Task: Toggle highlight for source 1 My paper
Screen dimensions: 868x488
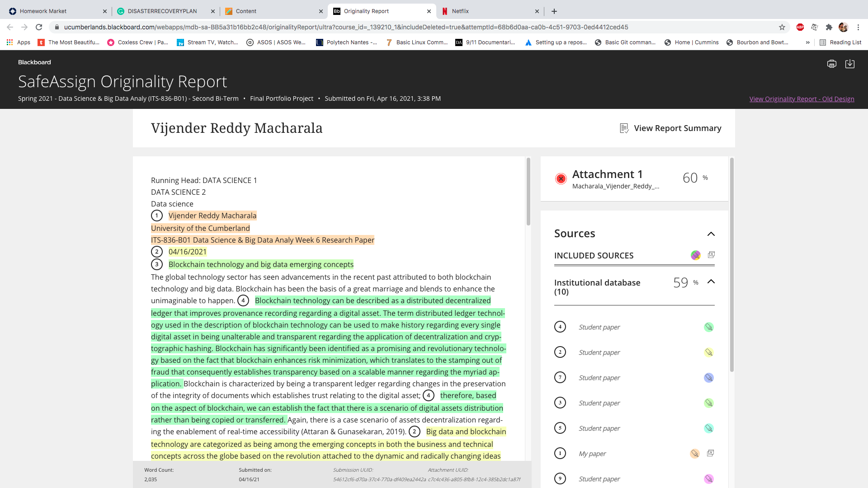Action: [x=695, y=454]
